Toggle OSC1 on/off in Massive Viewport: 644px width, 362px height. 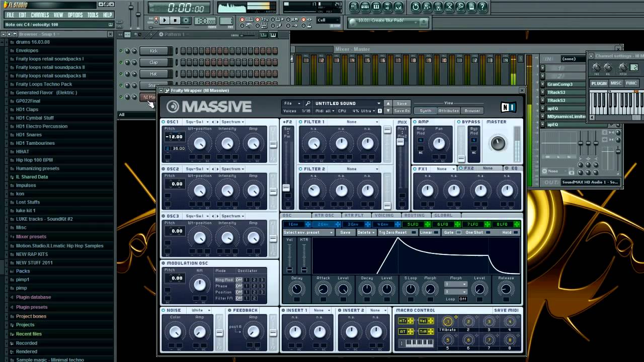coord(164,122)
